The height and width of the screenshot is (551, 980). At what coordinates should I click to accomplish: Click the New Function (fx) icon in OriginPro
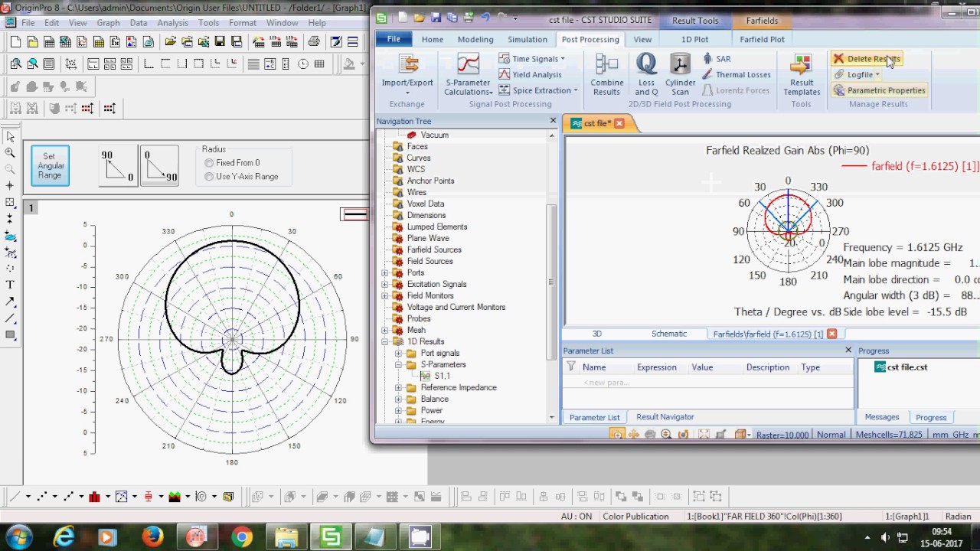(x=115, y=41)
